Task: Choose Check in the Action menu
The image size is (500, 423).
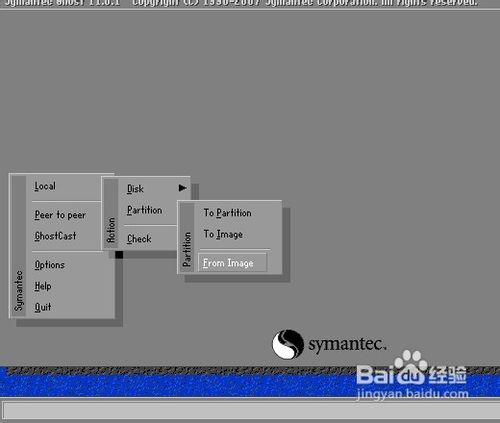Action: [139, 239]
